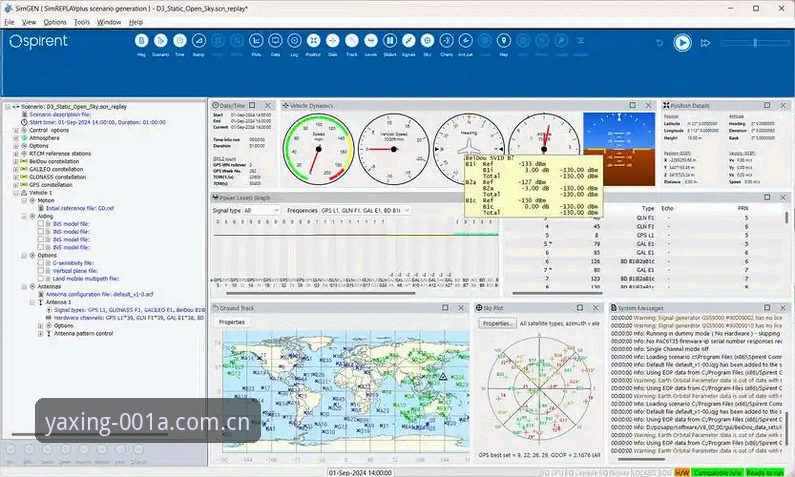Collapse the Aiding tree node
Image resolution: width=795 pixels, height=477 pixels.
[24, 216]
